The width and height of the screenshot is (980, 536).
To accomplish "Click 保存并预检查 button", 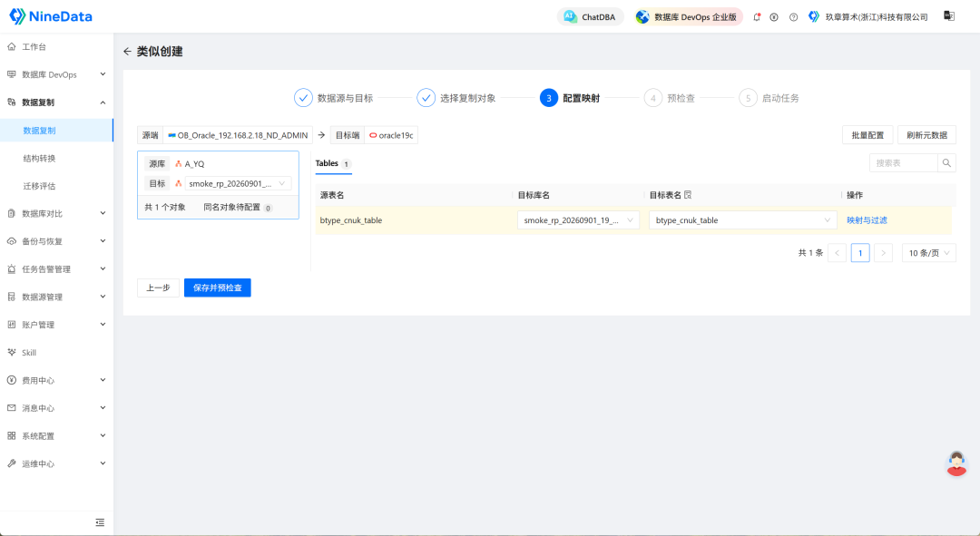I will (x=218, y=287).
